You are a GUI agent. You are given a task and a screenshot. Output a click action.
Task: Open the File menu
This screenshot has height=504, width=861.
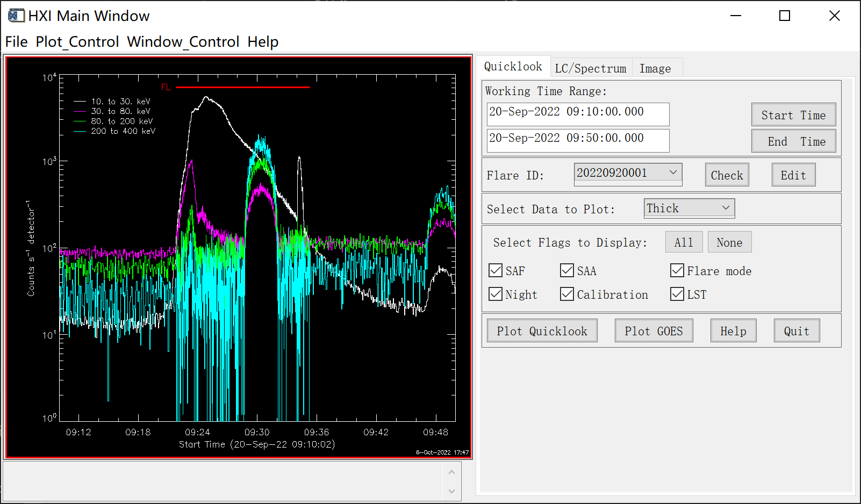click(16, 42)
